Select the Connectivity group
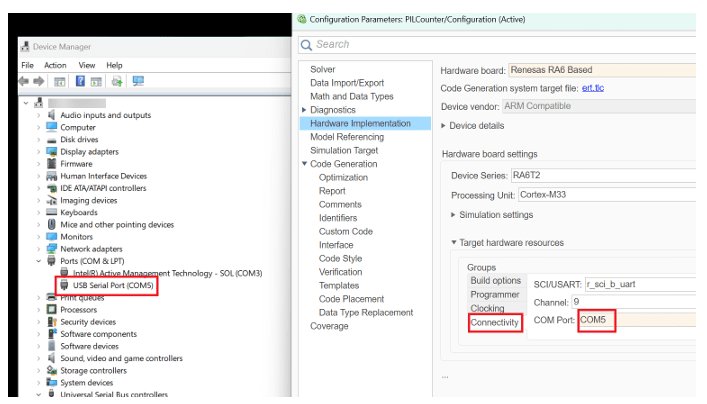707x404 pixels. tap(495, 322)
